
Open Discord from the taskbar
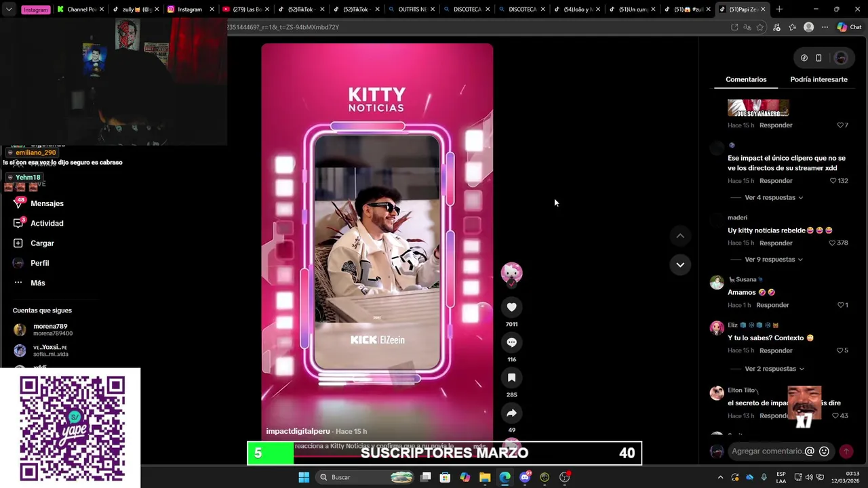click(525, 477)
